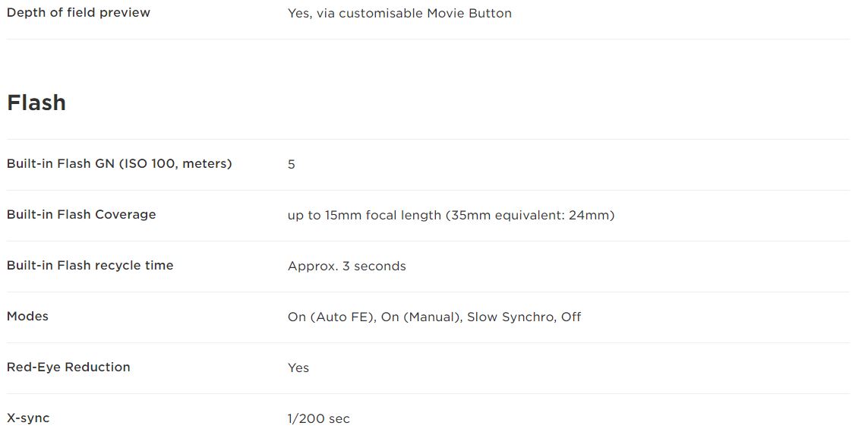Select the Depth of field preview label
868x429 pixels.
79,13
